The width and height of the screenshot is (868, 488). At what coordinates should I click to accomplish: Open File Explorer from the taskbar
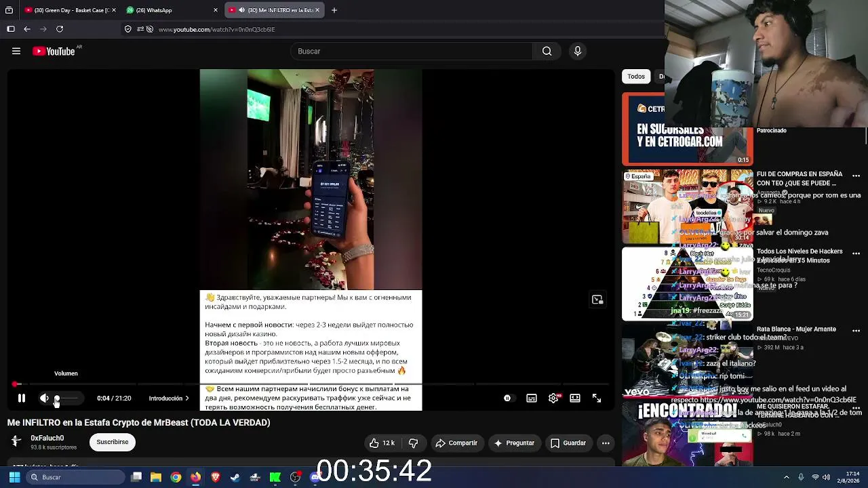[156, 477]
